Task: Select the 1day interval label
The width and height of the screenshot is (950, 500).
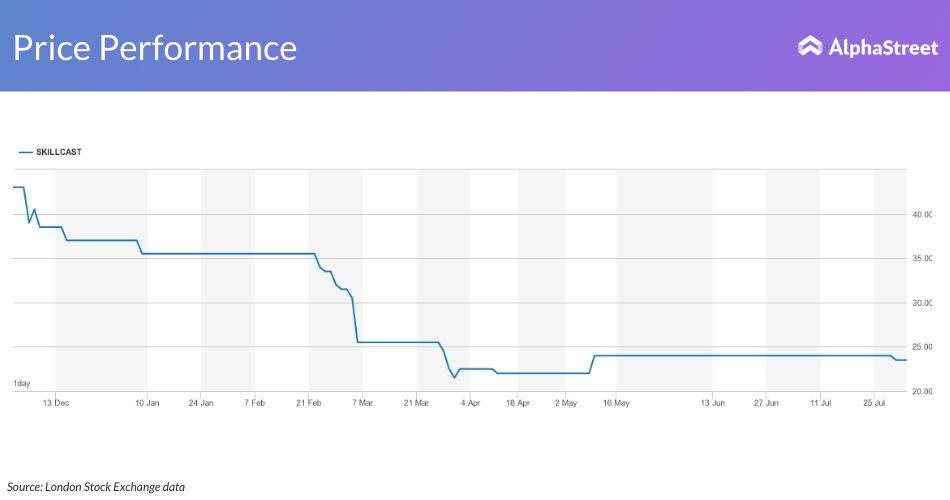Action: point(21,384)
